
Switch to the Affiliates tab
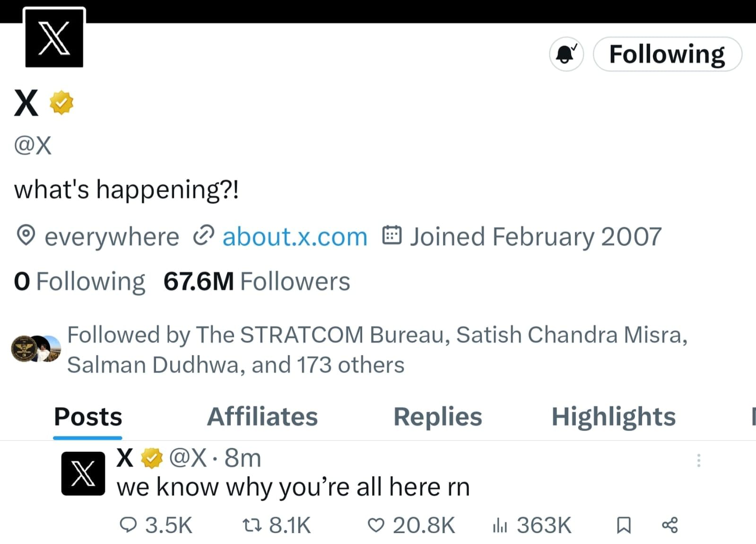262,417
